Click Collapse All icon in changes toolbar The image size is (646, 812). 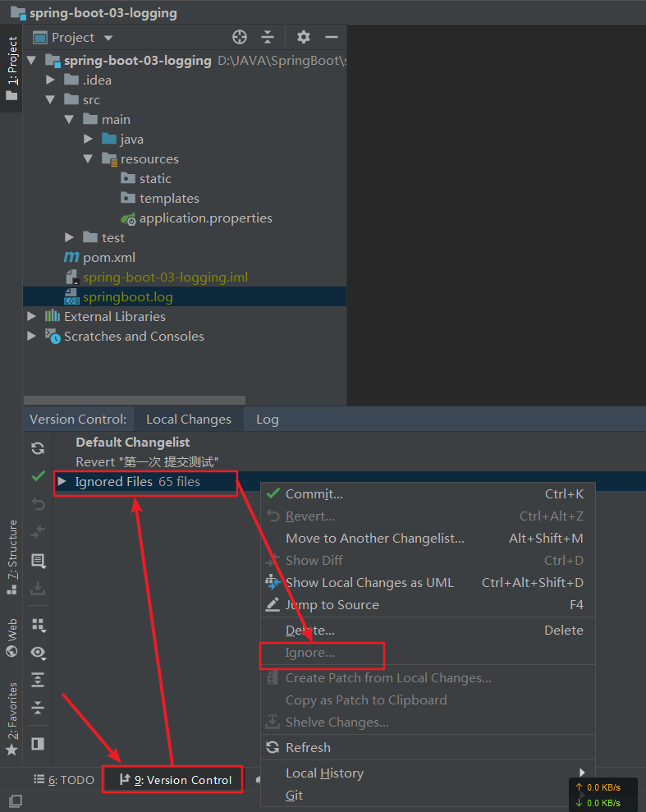(38, 708)
